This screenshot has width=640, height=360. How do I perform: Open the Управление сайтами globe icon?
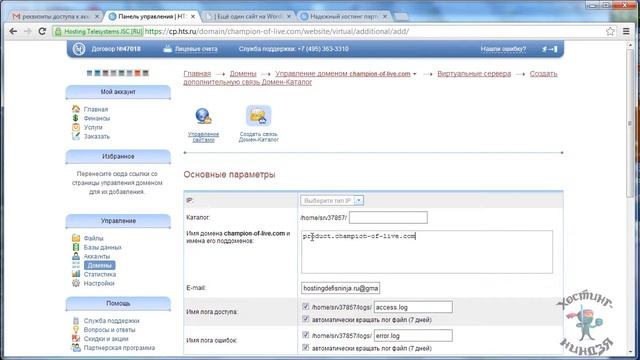coord(203,116)
